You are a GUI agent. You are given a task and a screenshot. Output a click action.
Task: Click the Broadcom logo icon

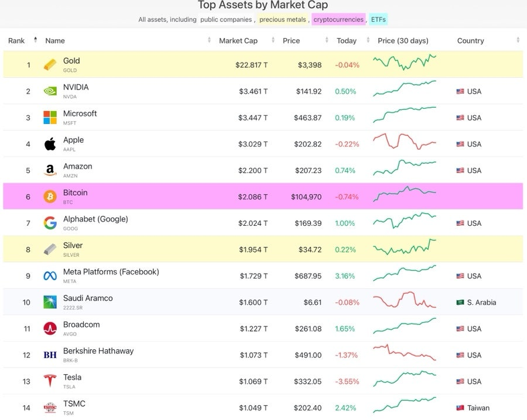tap(50, 328)
